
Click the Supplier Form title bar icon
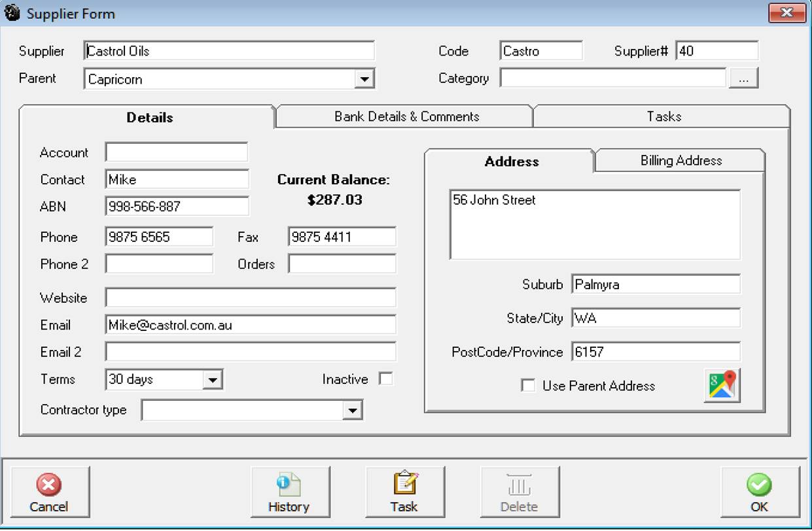coord(12,13)
